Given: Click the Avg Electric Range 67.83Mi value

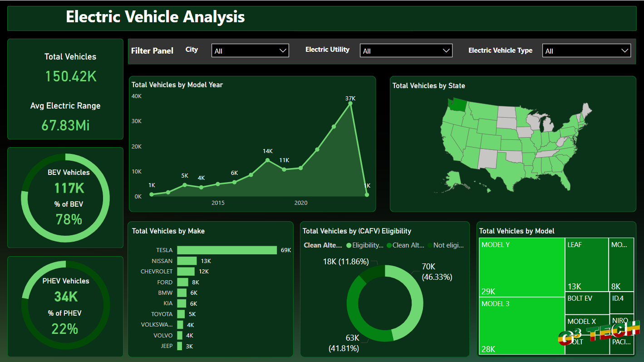Looking at the screenshot, I should (x=65, y=125).
